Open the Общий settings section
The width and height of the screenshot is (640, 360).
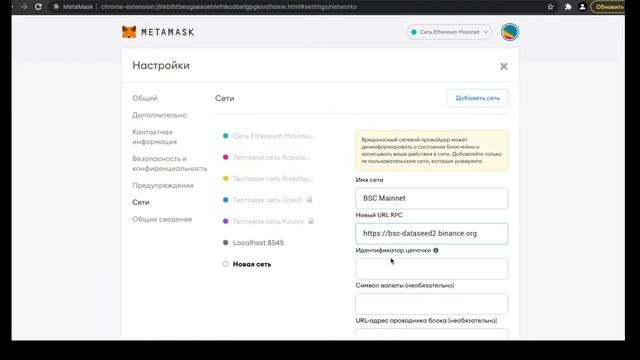tap(144, 98)
